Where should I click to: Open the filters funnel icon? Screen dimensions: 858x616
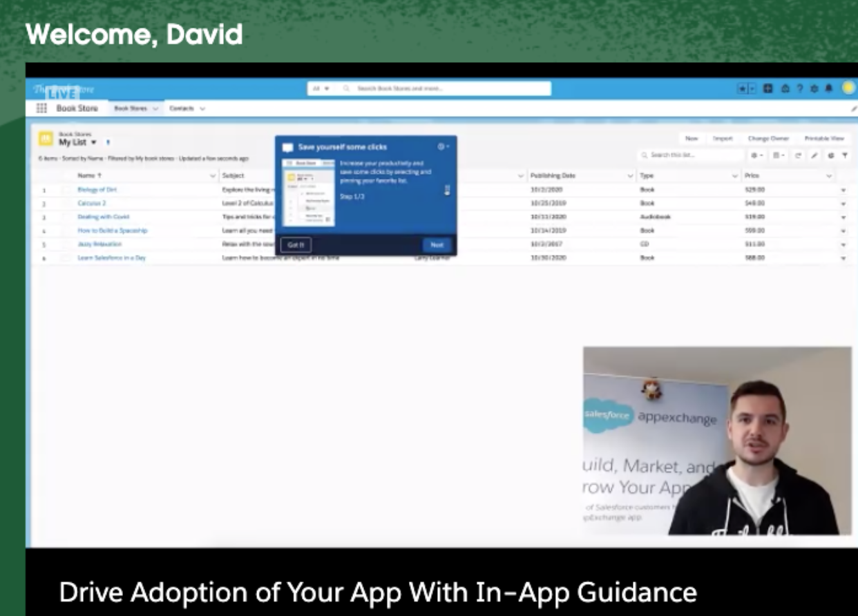845,155
